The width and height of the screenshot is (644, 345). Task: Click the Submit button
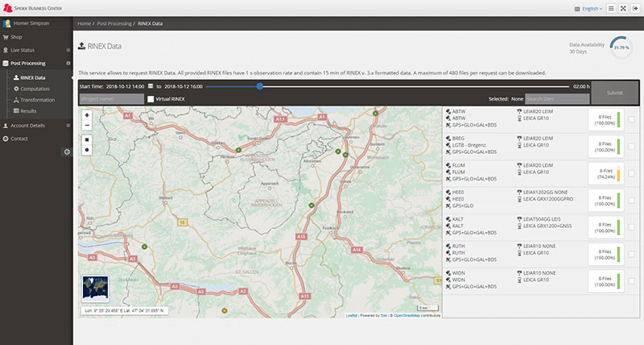[615, 93]
